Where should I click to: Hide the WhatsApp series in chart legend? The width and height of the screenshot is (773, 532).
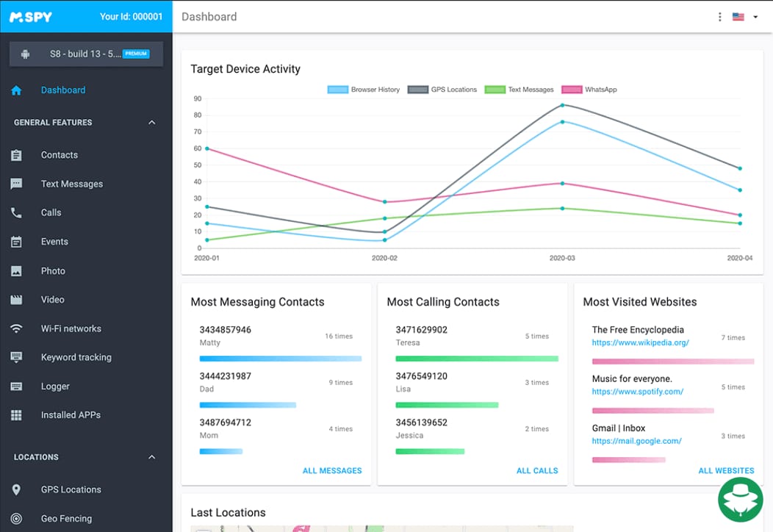point(589,90)
